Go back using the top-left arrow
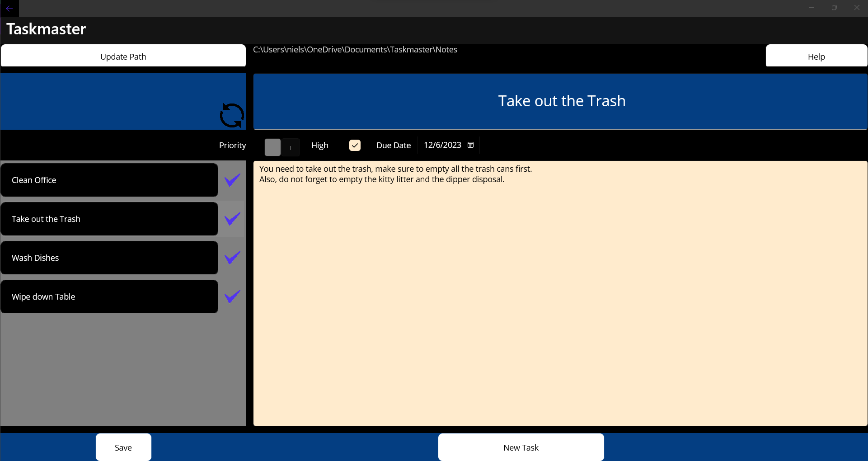This screenshot has height=461, width=868. click(x=9, y=8)
